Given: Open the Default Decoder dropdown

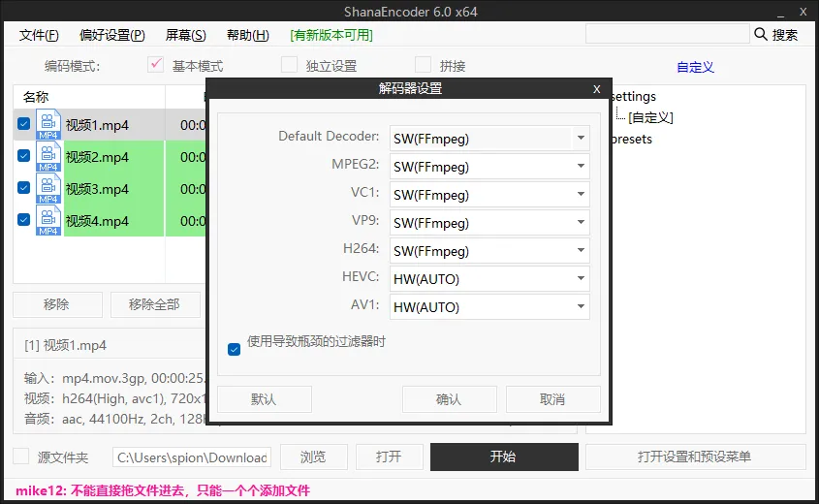Looking at the screenshot, I should coord(489,139).
